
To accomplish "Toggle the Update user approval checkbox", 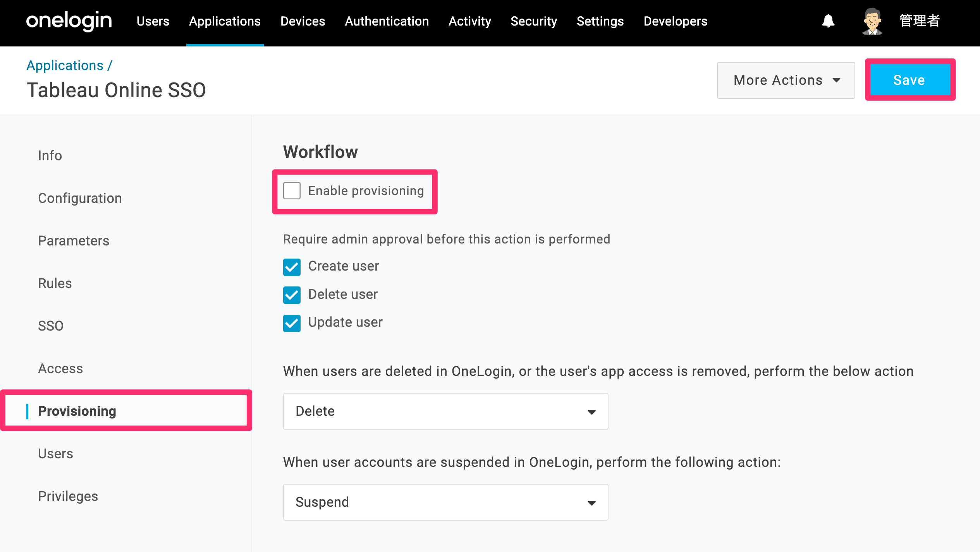I will pos(292,323).
